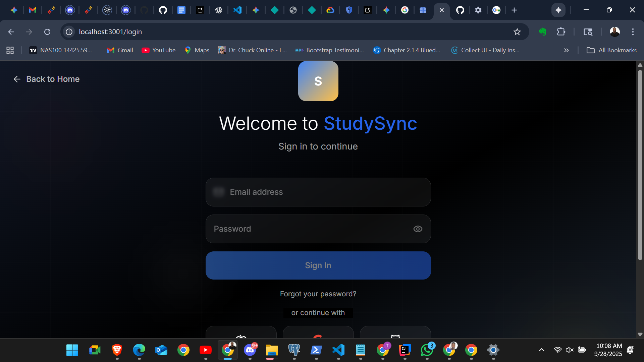Open Chrome profile avatar
644x362 pixels.
(x=614, y=32)
